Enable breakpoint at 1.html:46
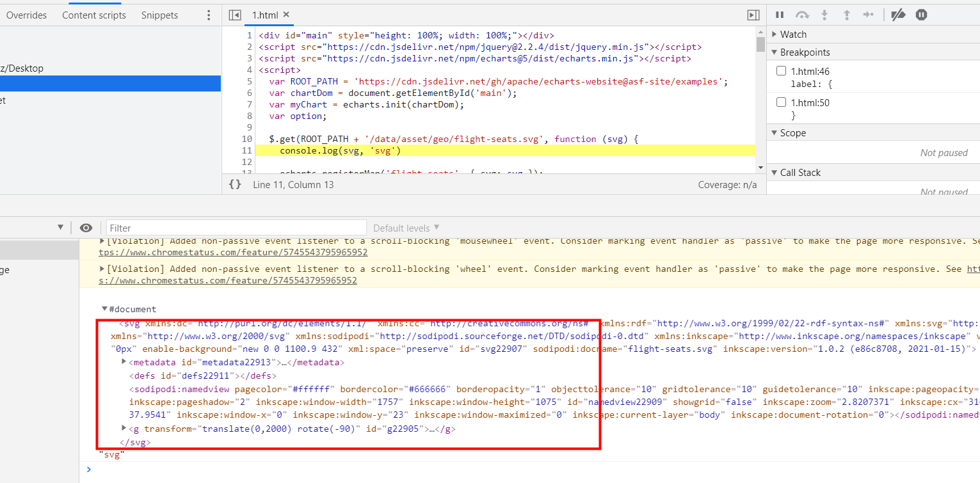This screenshot has width=980, height=483. [x=781, y=71]
